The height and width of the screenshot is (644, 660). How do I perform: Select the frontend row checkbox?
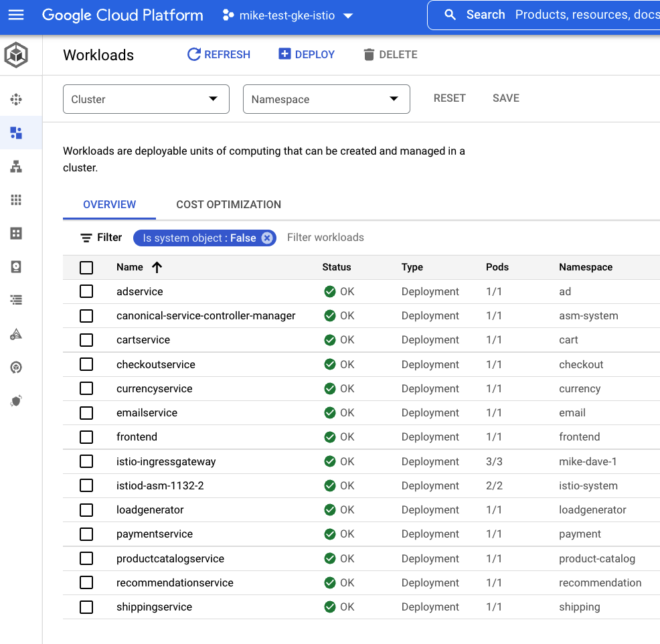(86, 437)
